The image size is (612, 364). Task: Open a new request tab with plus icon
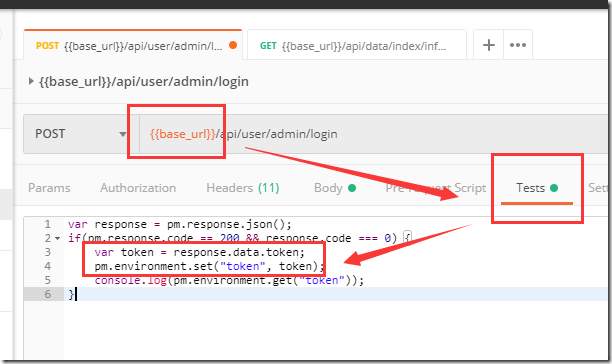point(488,45)
